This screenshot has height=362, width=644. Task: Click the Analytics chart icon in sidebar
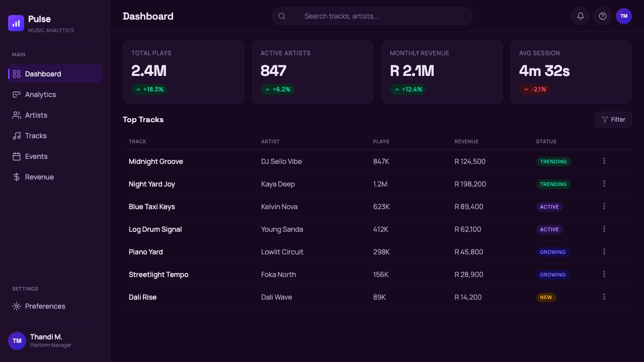17,95
